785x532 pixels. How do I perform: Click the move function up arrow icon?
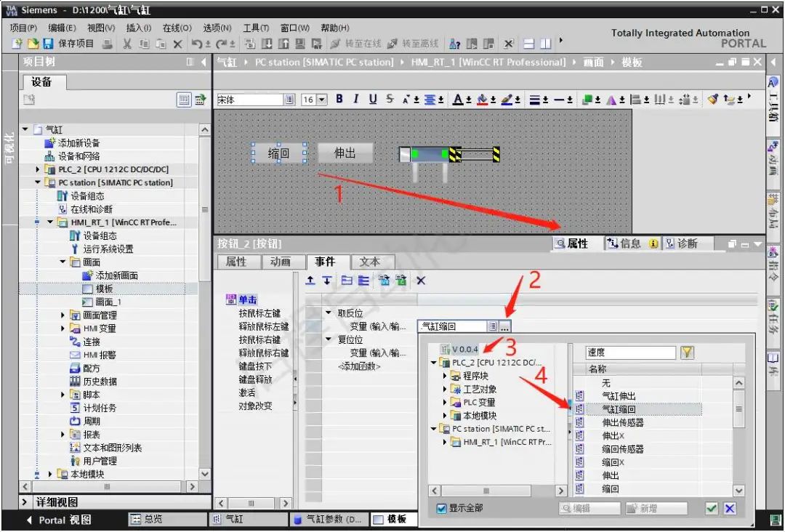(x=310, y=281)
